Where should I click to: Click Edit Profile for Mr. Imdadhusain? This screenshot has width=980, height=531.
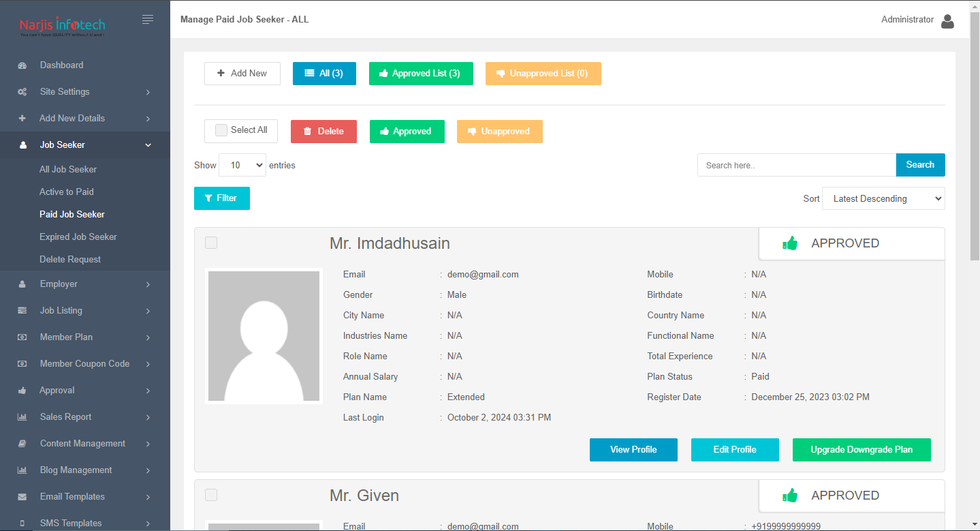click(x=735, y=450)
